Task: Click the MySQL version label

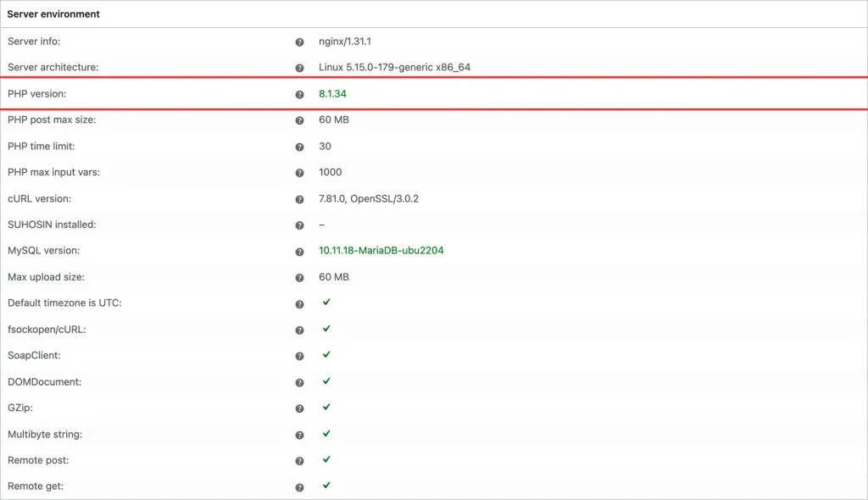Action: pyautogui.click(x=44, y=251)
